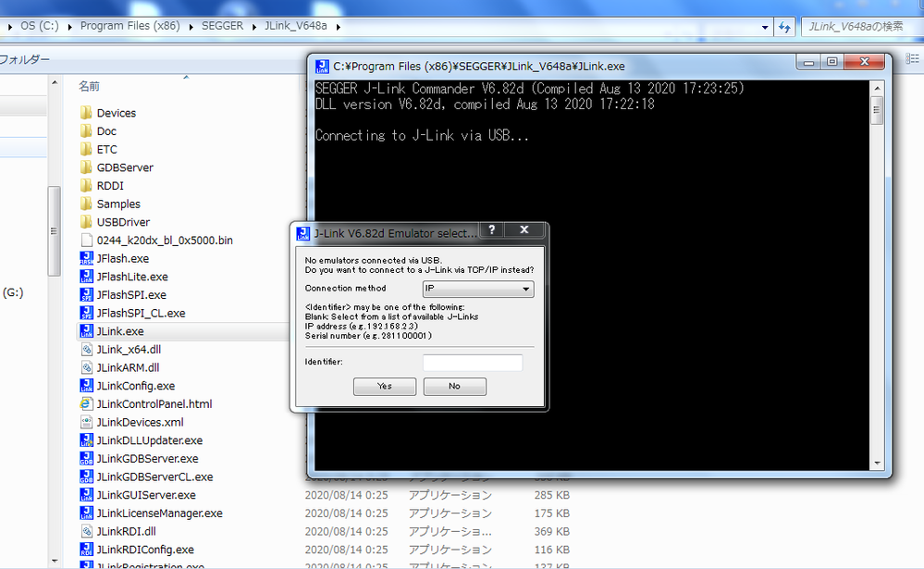
Task: Select the JLinkARM.dll file icon
Action: click(x=86, y=368)
